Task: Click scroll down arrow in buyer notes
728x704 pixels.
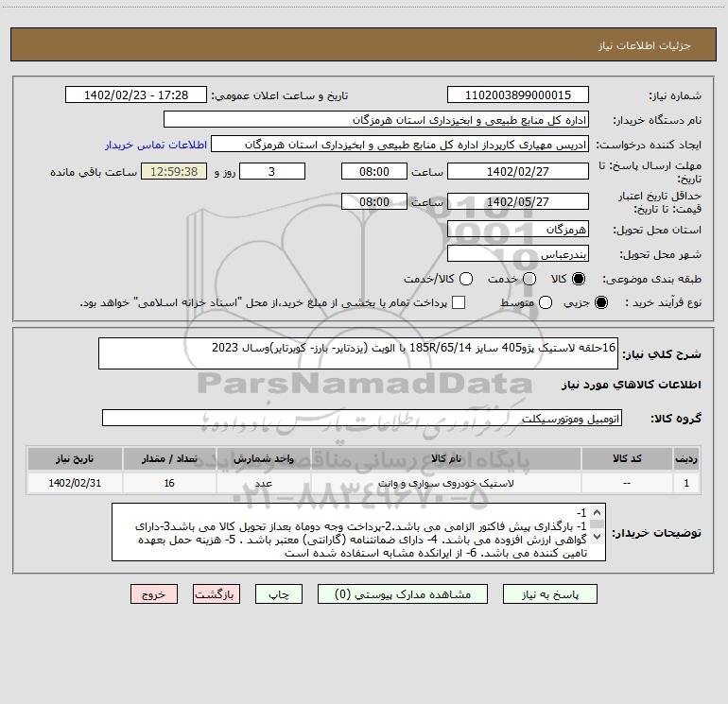Action: pos(597,537)
